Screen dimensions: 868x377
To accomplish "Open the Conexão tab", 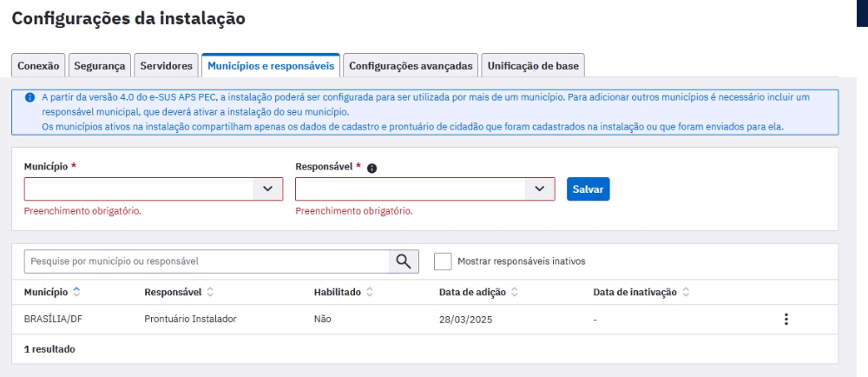I will 38,66.
